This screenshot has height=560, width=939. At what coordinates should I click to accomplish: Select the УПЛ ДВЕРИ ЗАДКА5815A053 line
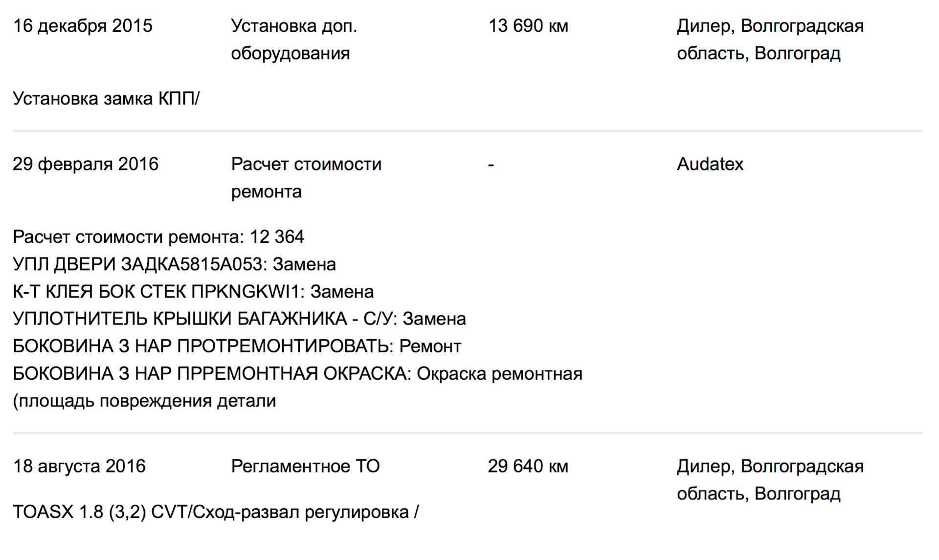(174, 264)
